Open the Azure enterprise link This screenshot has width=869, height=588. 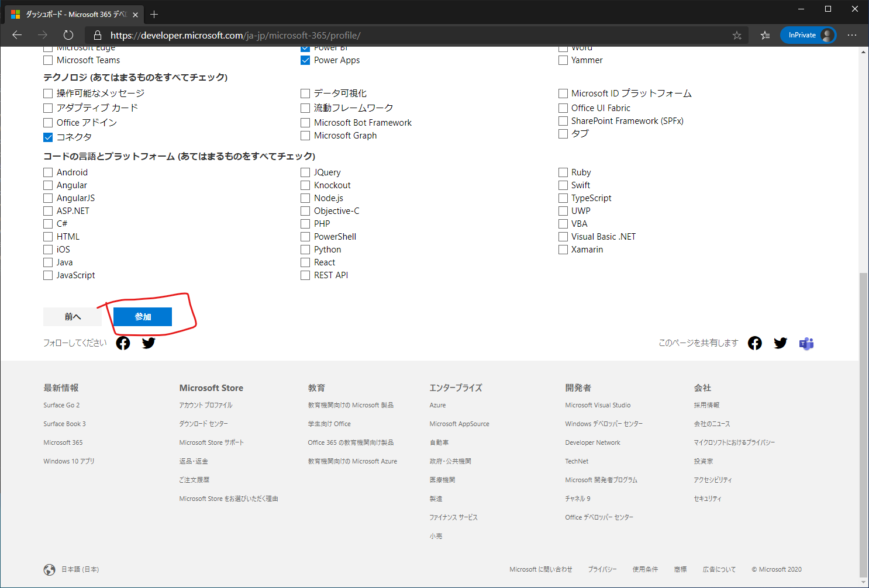(x=437, y=405)
